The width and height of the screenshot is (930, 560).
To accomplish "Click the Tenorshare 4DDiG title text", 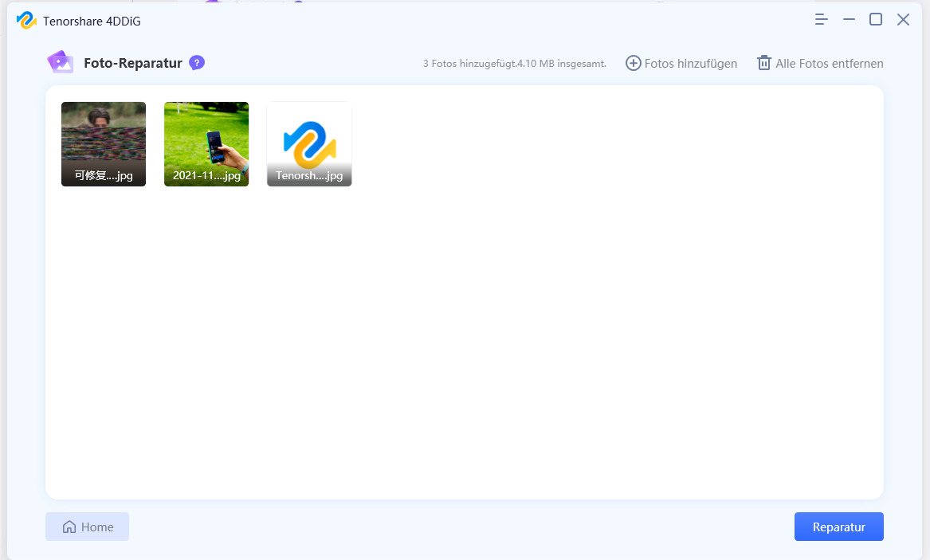I will (x=92, y=22).
